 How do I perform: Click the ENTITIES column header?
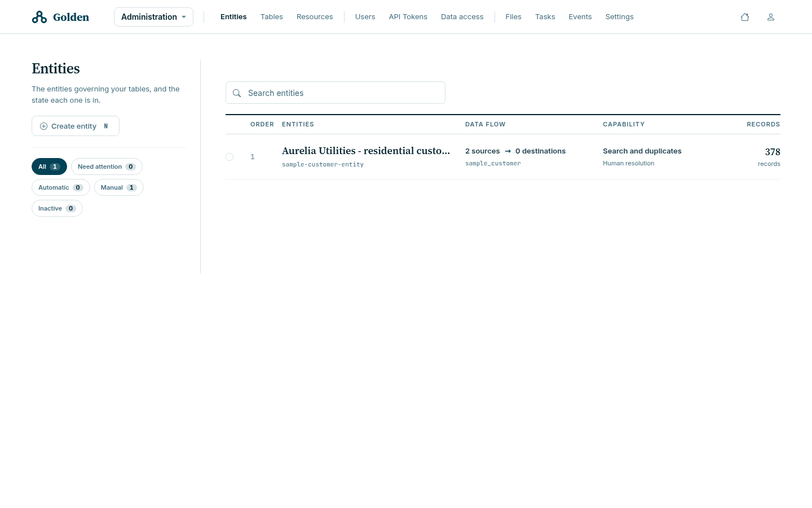pos(298,124)
